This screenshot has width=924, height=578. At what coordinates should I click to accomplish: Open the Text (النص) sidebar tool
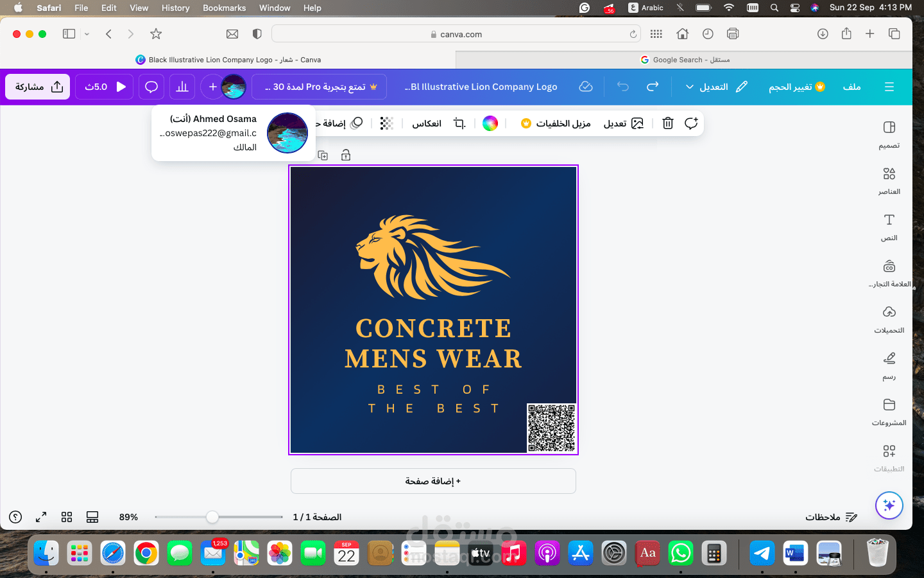pos(889,227)
